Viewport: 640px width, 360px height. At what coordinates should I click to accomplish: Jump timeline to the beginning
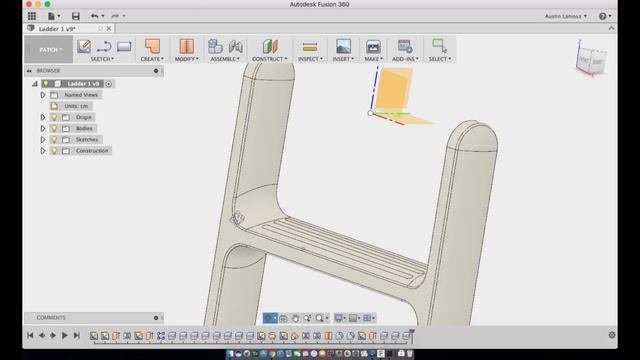(x=30, y=336)
